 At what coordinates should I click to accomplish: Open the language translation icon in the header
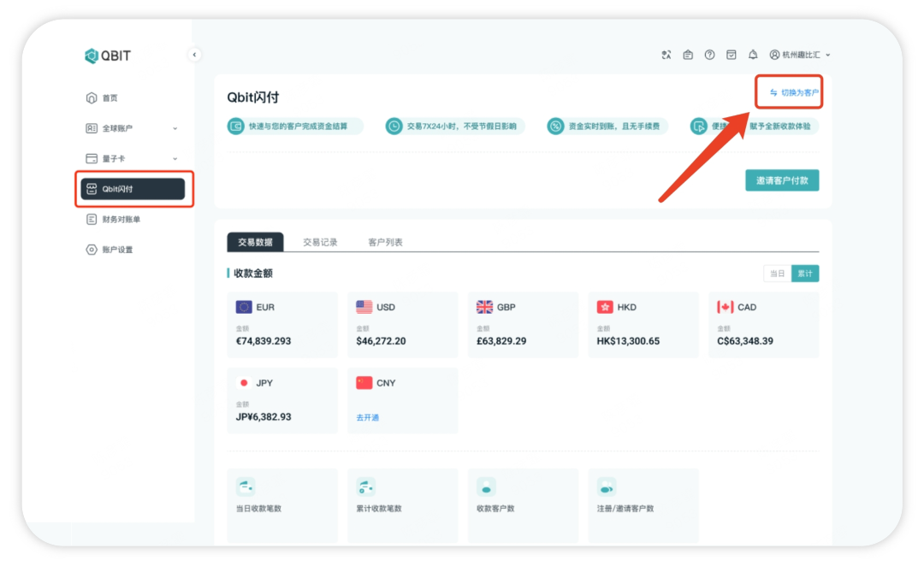pos(666,55)
